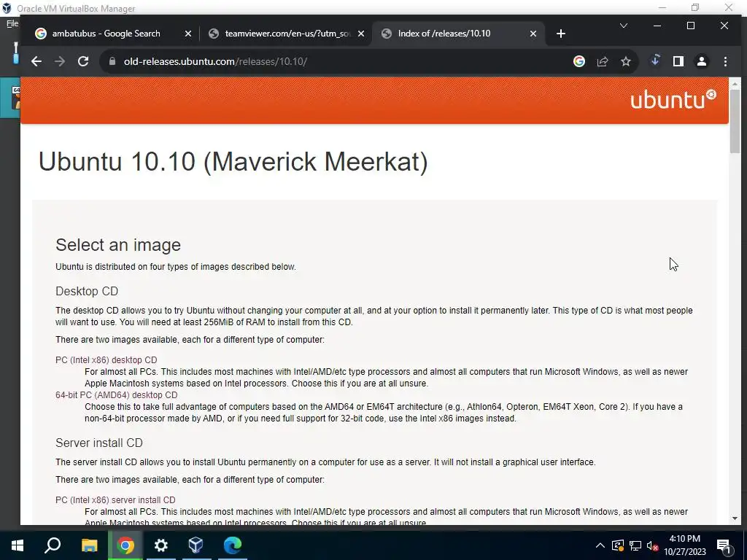Screen dimensions: 747x560
Task: Open PC (Intel x86) desktop CD link
Action: click(x=107, y=360)
